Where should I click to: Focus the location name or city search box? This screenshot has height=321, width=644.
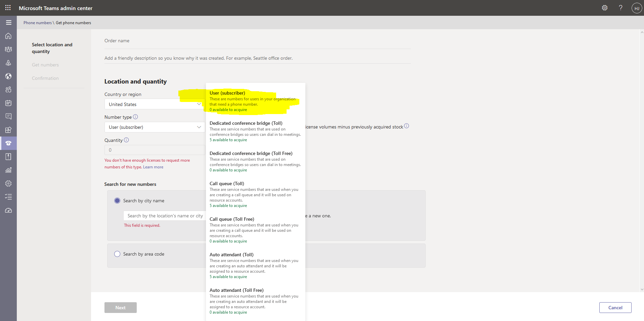165,216
